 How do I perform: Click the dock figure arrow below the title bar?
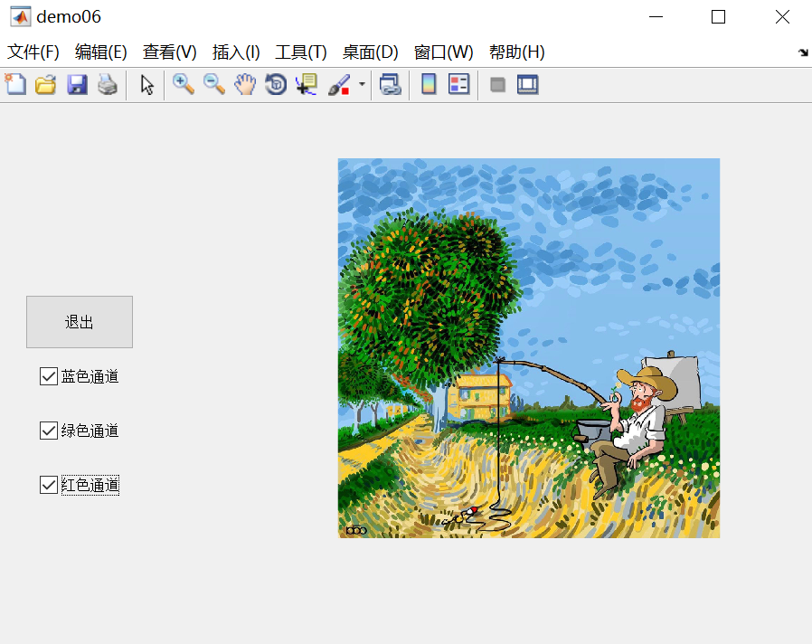click(x=801, y=52)
